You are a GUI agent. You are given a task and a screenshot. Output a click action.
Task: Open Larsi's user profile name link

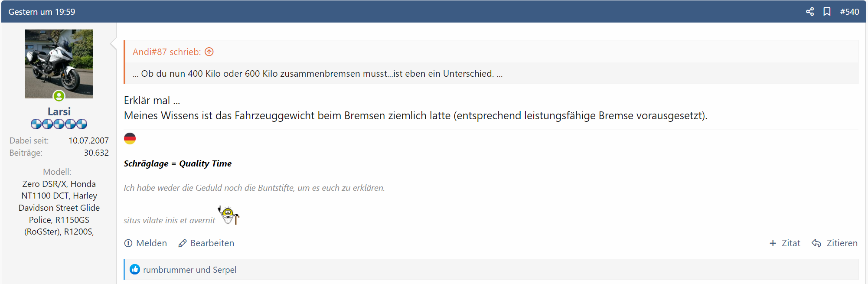pyautogui.click(x=59, y=111)
